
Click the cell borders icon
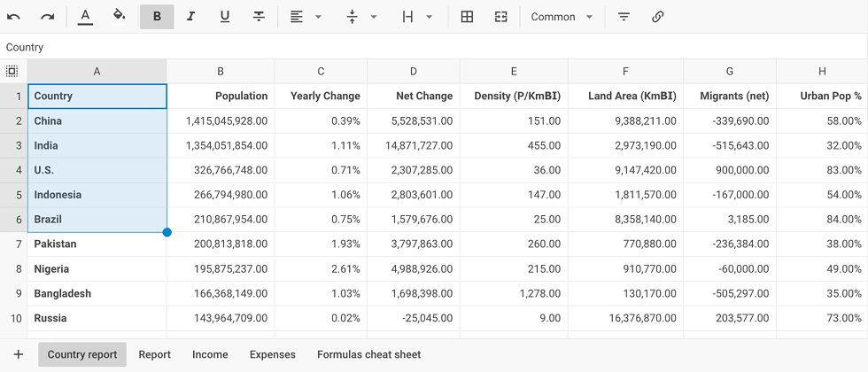pos(467,17)
